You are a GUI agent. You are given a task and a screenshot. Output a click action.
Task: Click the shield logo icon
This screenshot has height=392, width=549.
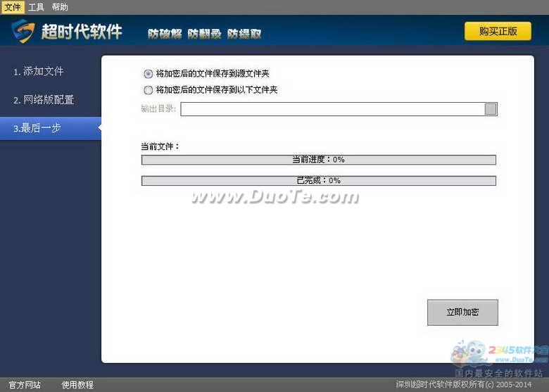(25, 31)
